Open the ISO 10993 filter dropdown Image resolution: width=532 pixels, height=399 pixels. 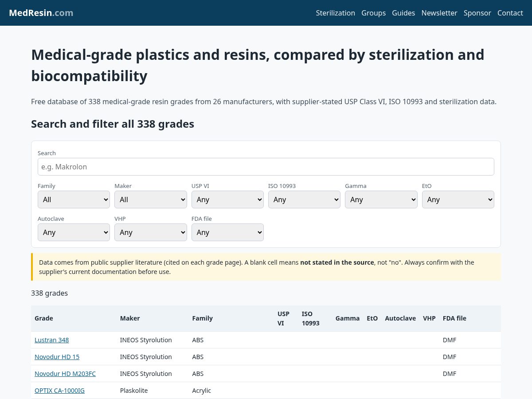click(304, 199)
